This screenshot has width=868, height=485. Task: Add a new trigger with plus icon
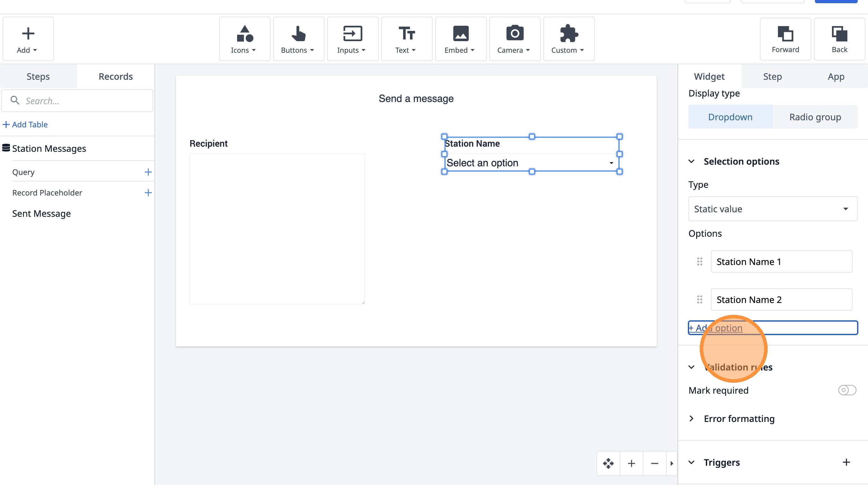click(846, 462)
